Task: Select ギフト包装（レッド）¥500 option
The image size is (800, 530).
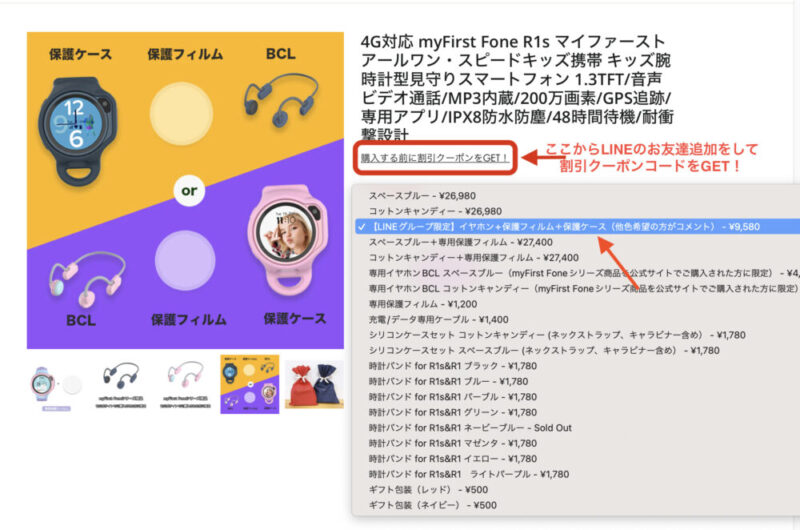Action: (x=577, y=490)
